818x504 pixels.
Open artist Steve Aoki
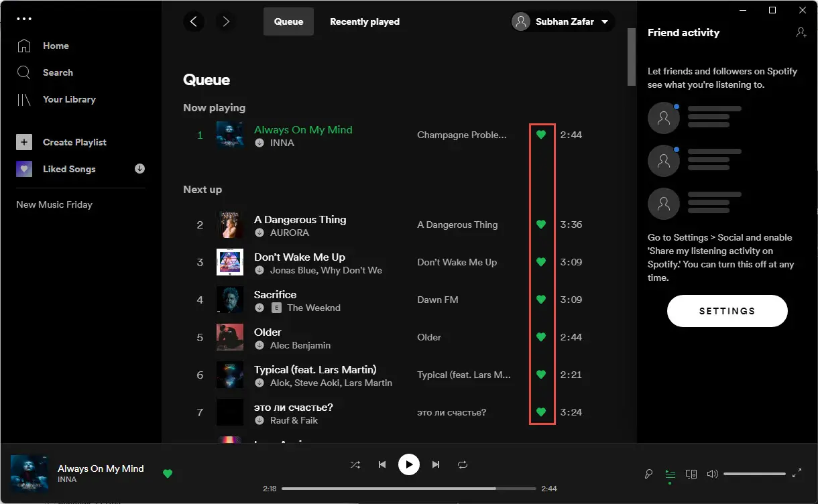coord(317,383)
